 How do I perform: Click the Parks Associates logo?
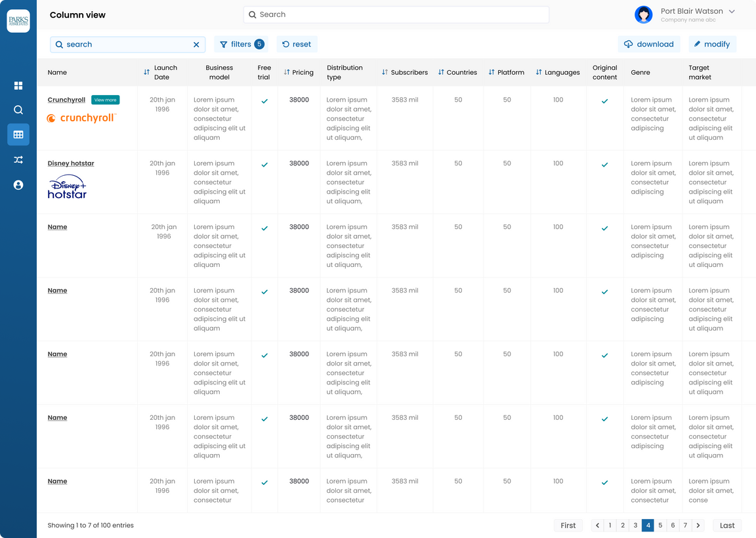pyautogui.click(x=18, y=21)
